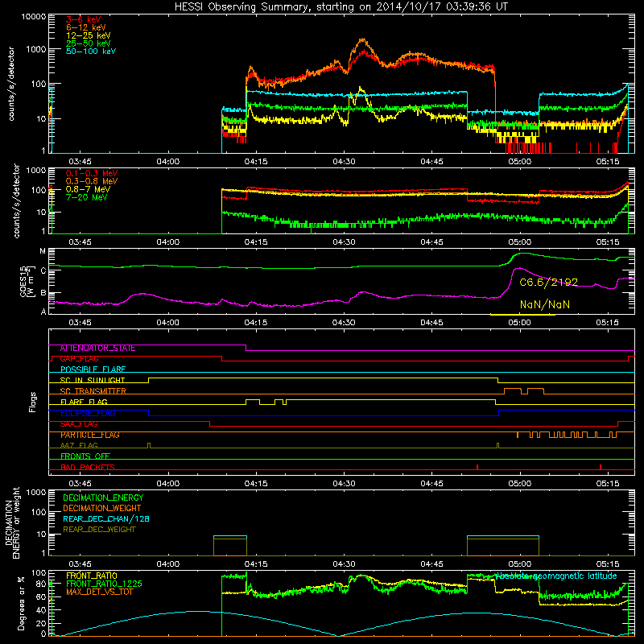The width and height of the screenshot is (644, 644).
Task: Select the FRONTS_OFF flag label
Action: (x=85, y=456)
